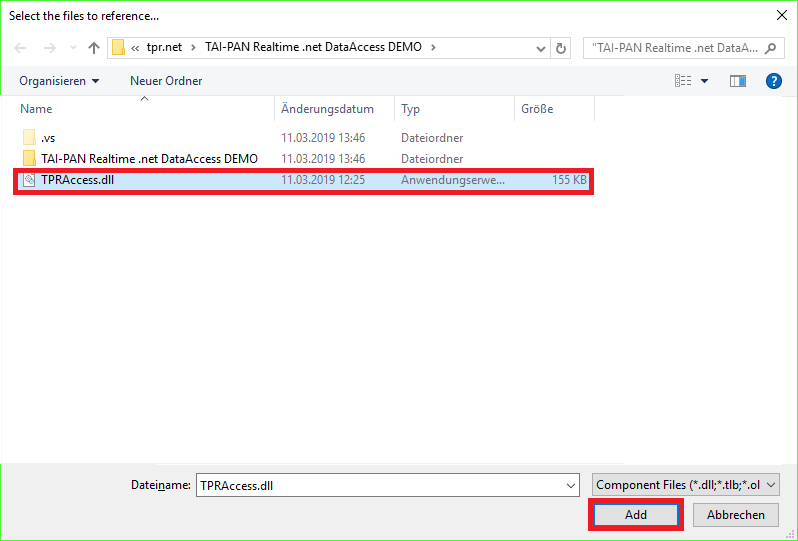Open the Component Files type filter
This screenshot has height=541, width=798.
(686, 485)
